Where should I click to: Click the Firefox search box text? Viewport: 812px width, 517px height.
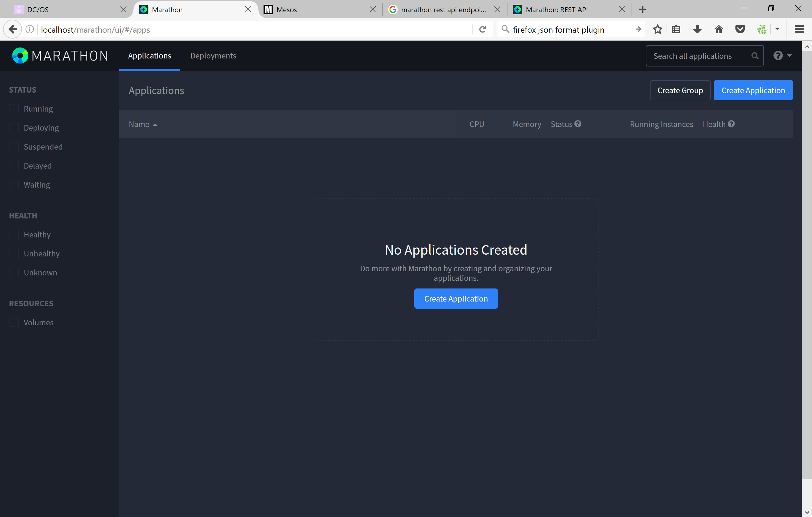pos(559,30)
